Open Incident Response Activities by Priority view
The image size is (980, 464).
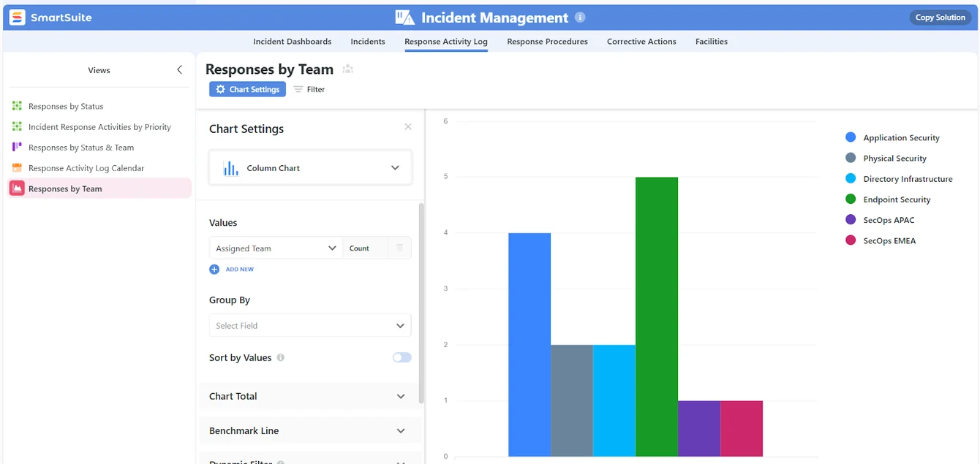[x=99, y=126]
